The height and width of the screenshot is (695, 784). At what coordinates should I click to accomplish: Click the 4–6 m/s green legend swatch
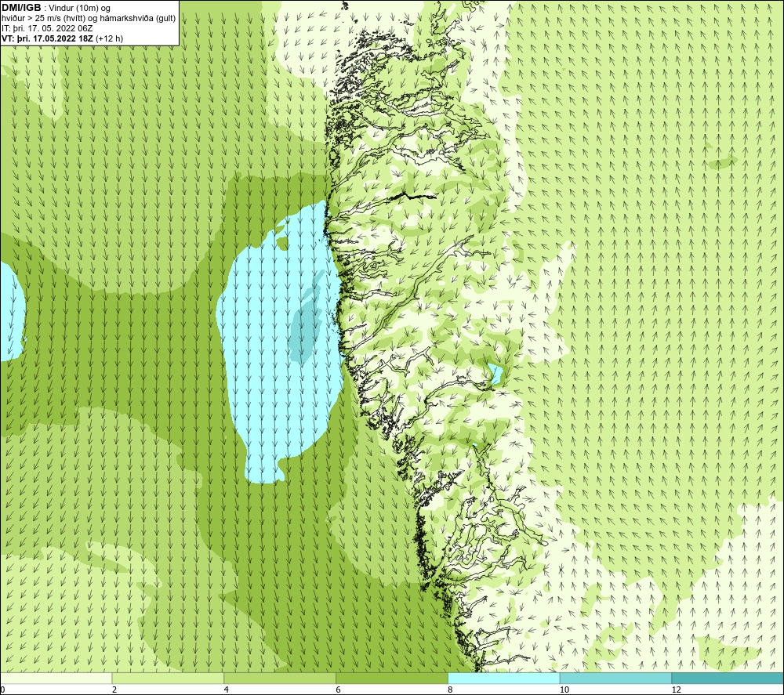280,678
